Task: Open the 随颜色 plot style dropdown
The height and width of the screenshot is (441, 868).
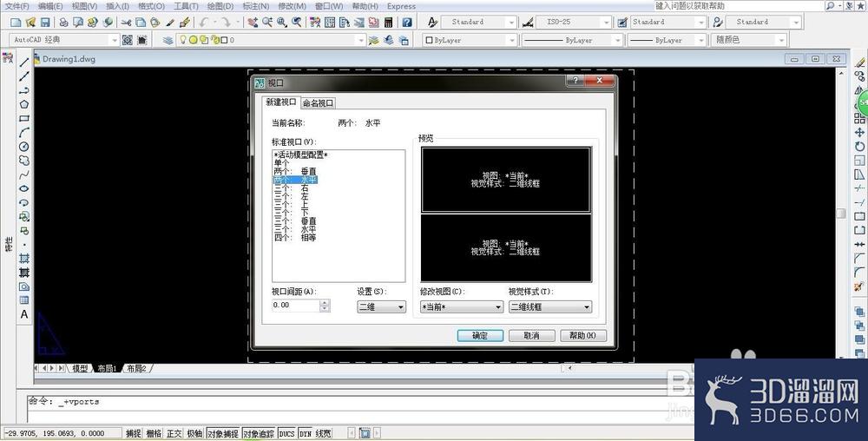Action: click(750, 40)
